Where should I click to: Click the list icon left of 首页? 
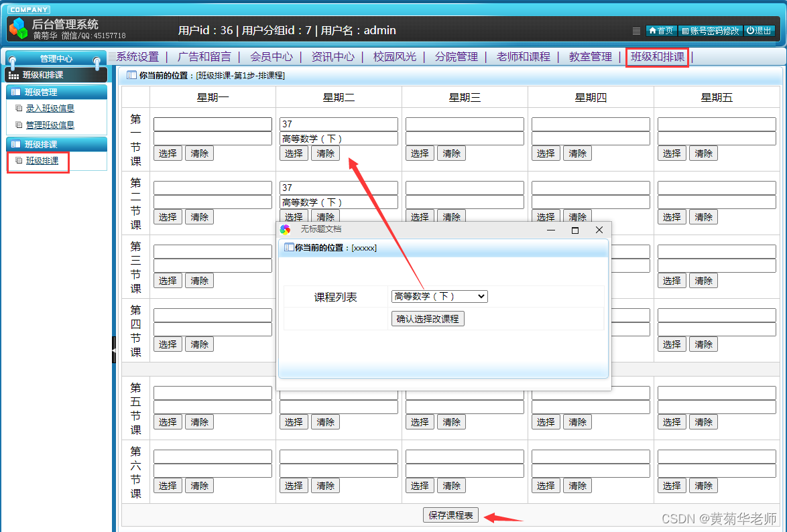click(x=636, y=31)
